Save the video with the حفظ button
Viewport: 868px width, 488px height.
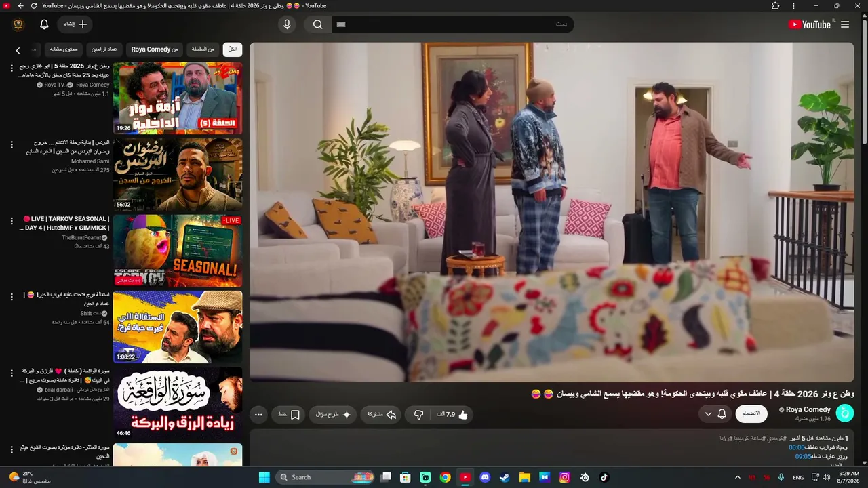(x=289, y=415)
